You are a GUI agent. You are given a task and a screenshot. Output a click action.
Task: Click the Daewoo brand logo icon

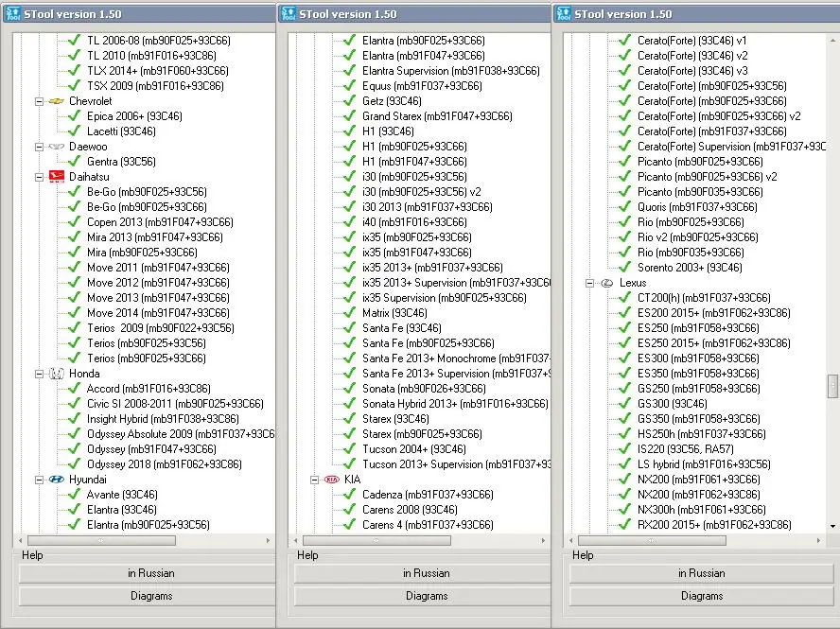(x=56, y=147)
